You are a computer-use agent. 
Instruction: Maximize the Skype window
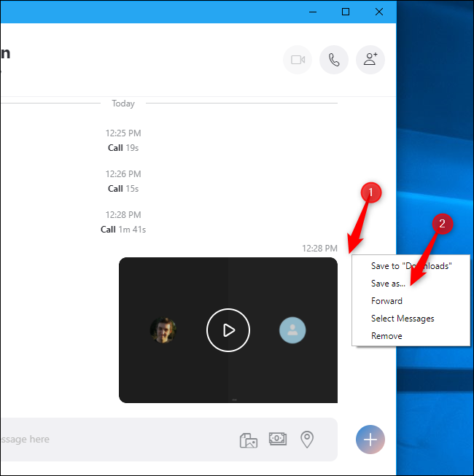click(x=346, y=12)
